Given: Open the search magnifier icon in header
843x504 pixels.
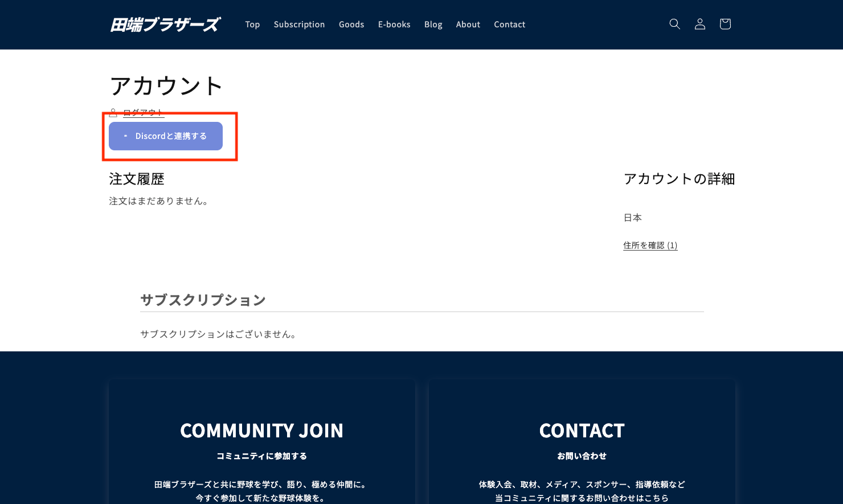Looking at the screenshot, I should click(x=674, y=24).
